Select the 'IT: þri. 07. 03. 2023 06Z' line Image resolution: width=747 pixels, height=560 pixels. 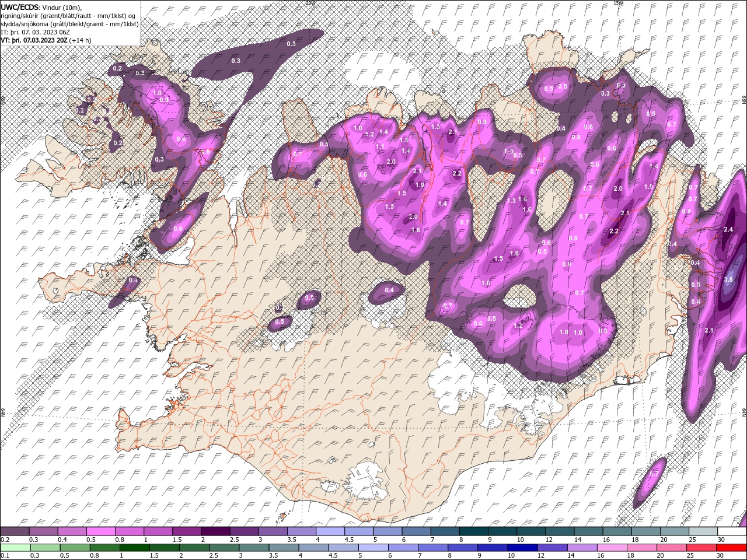click(x=36, y=32)
